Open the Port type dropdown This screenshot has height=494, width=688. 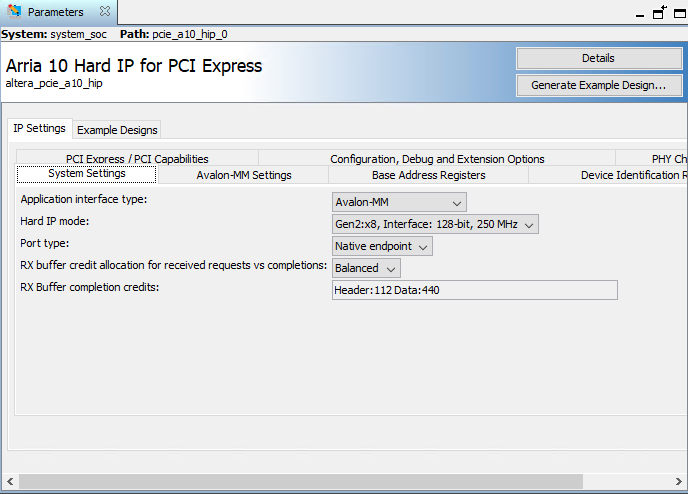point(382,246)
